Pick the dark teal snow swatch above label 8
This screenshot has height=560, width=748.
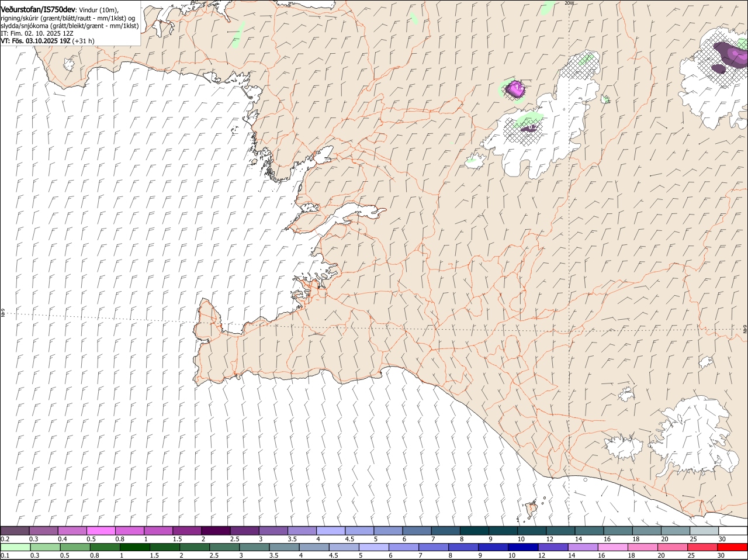(474, 530)
